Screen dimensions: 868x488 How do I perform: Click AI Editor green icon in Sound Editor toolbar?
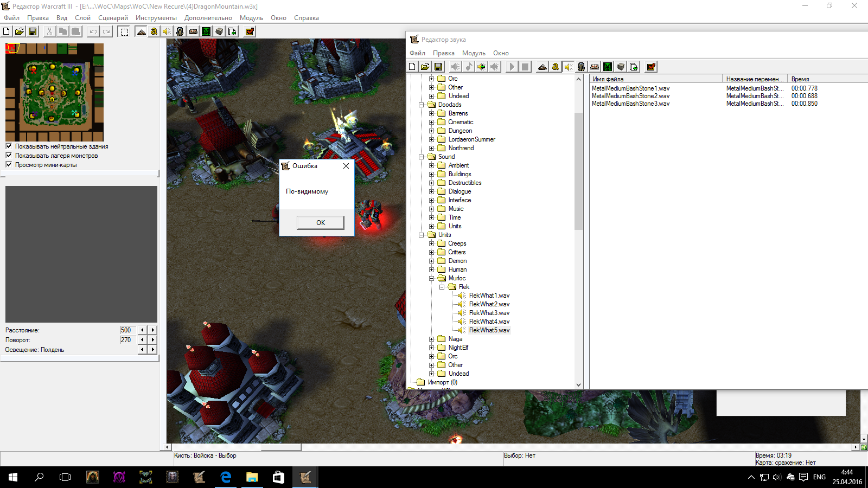[x=608, y=67]
